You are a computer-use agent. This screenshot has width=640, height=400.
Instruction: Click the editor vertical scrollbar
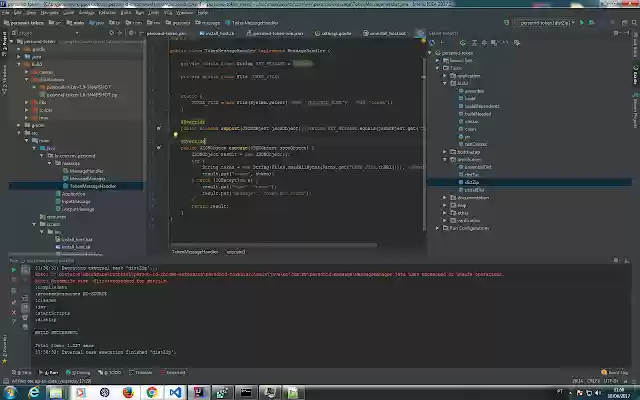pyautogui.click(x=424, y=143)
